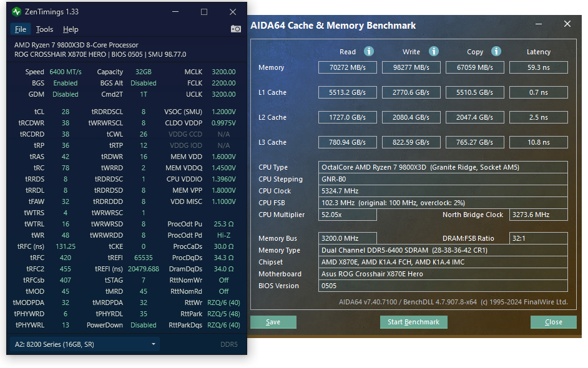
Task: Open the Help menu in ZenTimings
Action: pyautogui.click(x=71, y=29)
